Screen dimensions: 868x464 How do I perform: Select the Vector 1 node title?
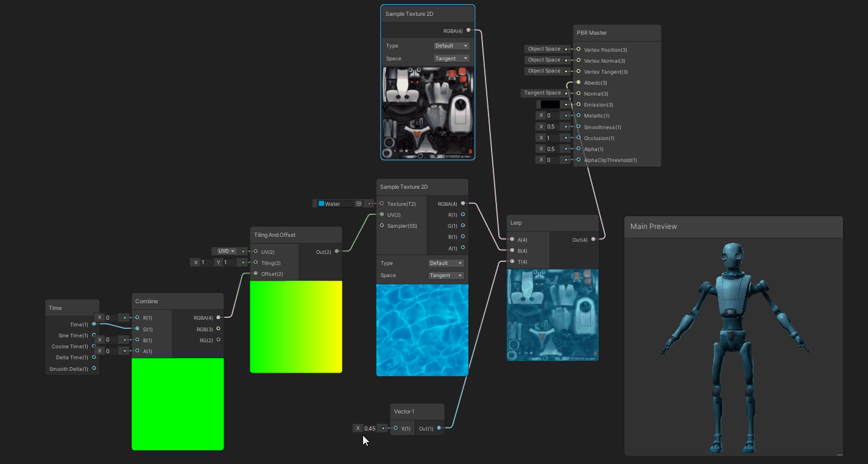(404, 412)
